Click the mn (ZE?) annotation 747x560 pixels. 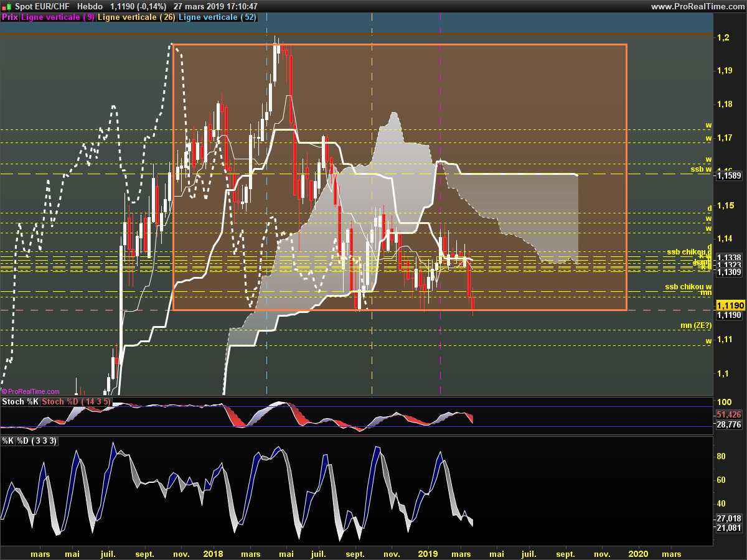(x=696, y=325)
